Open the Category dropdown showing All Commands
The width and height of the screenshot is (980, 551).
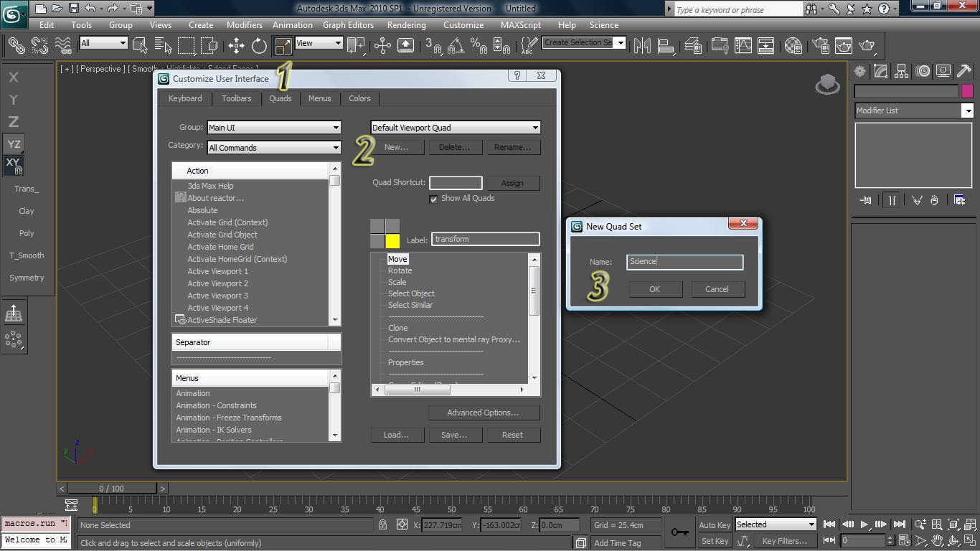coord(273,148)
